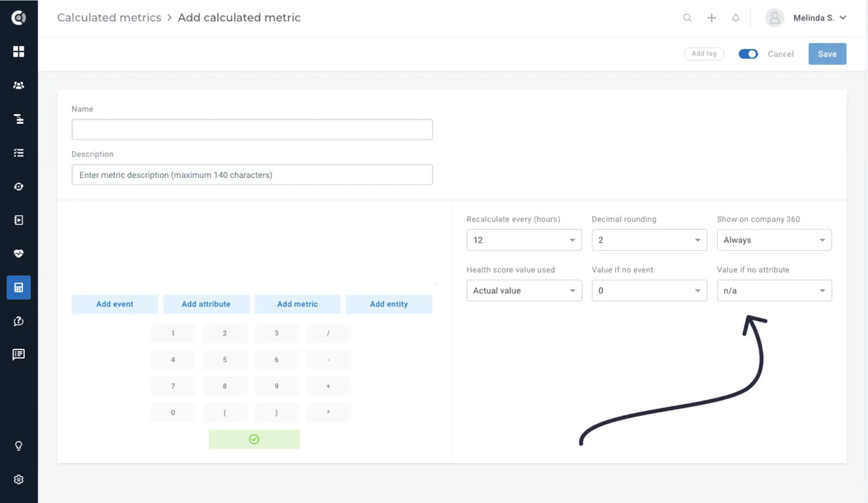The image size is (868, 503).
Task: Click the open parenthesis key
Action: click(225, 412)
